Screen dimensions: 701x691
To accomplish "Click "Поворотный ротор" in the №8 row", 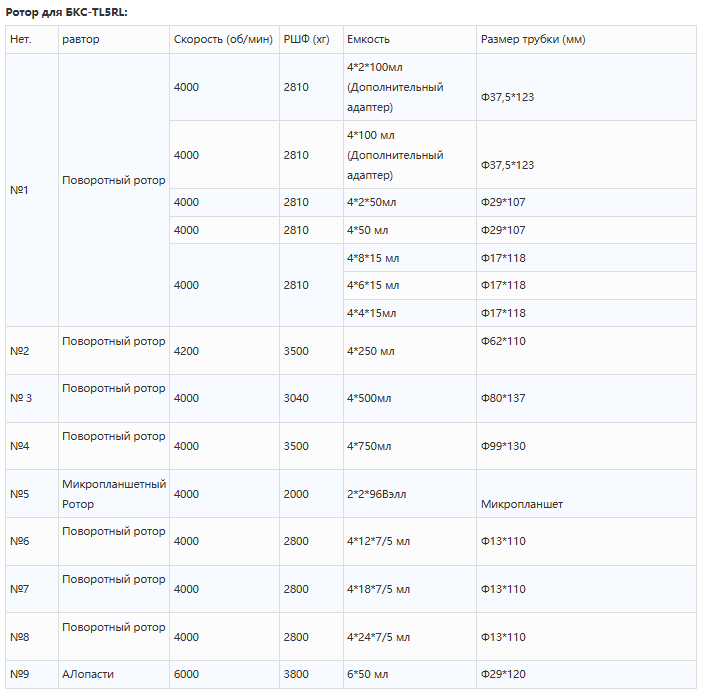I will tap(114, 627).
